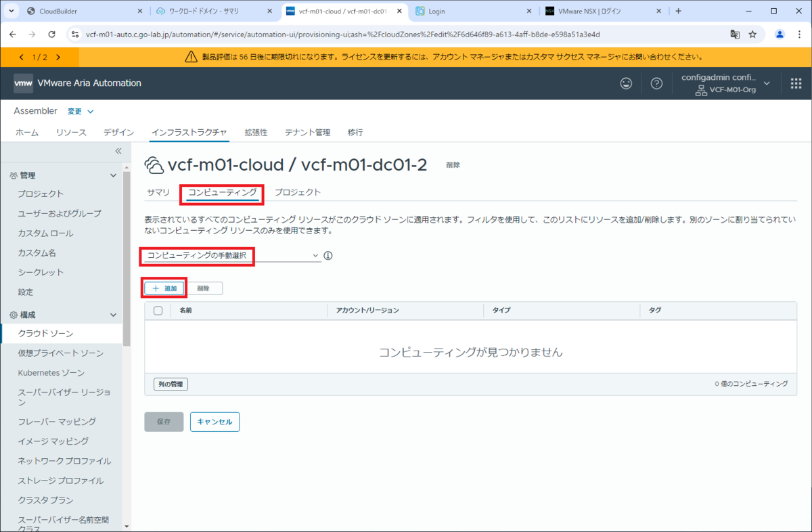The width and height of the screenshot is (812, 532).
Task: Switch to the Login browser tab
Action: coord(474,12)
